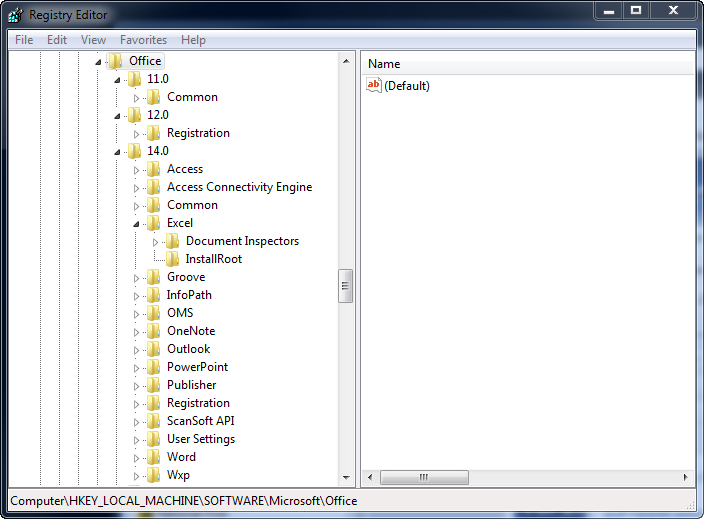Click the Outlook folder icon
Viewport: 704px width, 519px height.
click(x=154, y=348)
